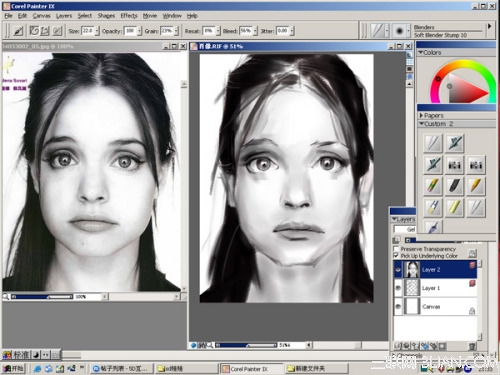Image resolution: width=500 pixels, height=375 pixels.
Task: Select the pale blender icon in fourth row
Action: tap(476, 207)
